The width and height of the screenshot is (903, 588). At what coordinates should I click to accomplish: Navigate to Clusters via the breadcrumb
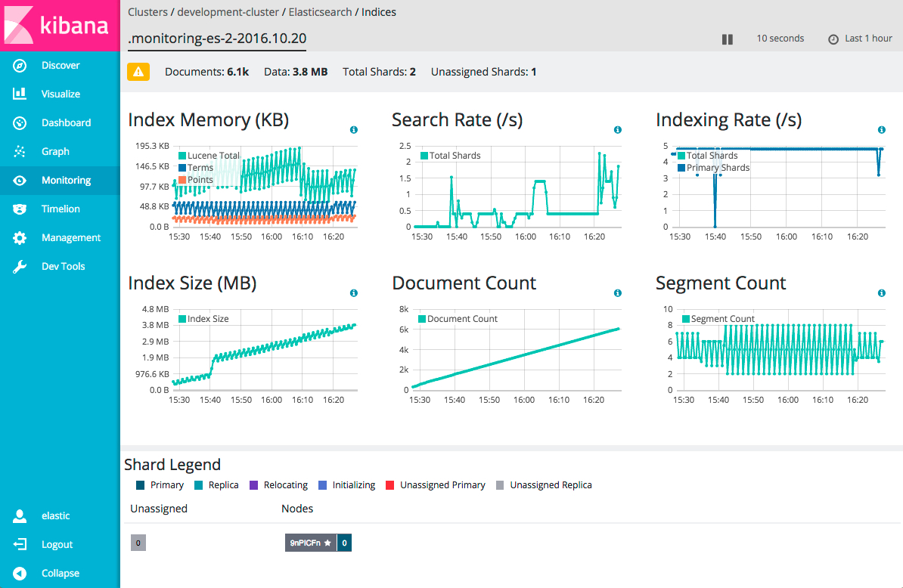[x=147, y=11]
